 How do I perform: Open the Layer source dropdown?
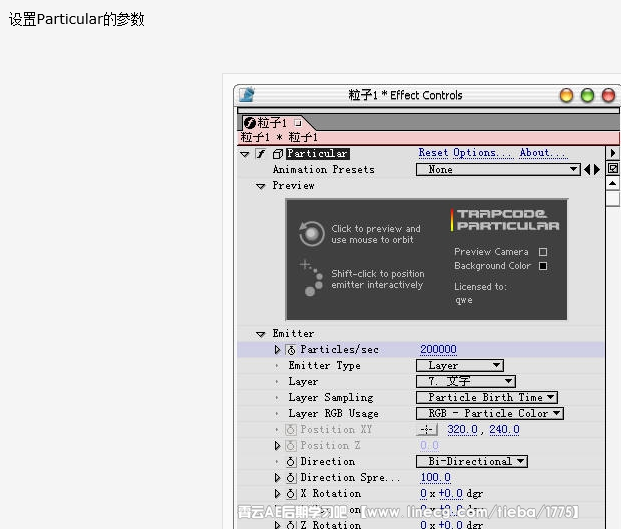466,381
